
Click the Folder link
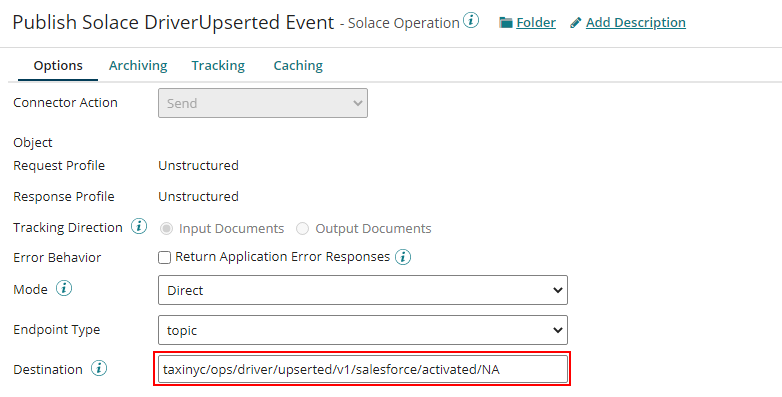(x=536, y=23)
